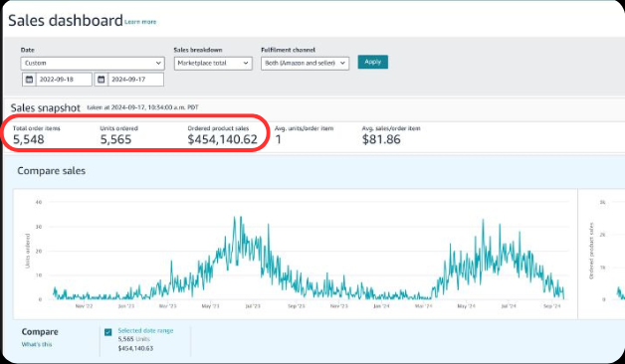Click the 5,565 Units compare value
Viewport: 625px width, 364px height.
(x=134, y=339)
